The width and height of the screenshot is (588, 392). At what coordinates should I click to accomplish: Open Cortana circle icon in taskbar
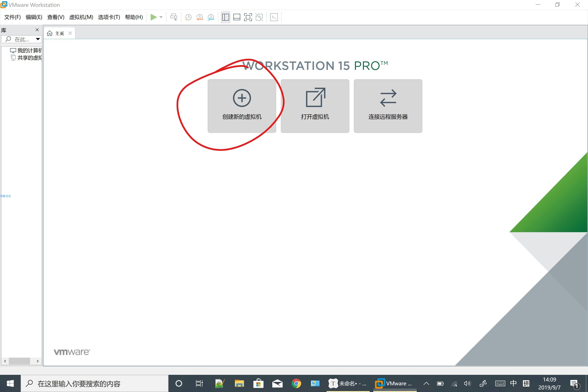[179, 383]
